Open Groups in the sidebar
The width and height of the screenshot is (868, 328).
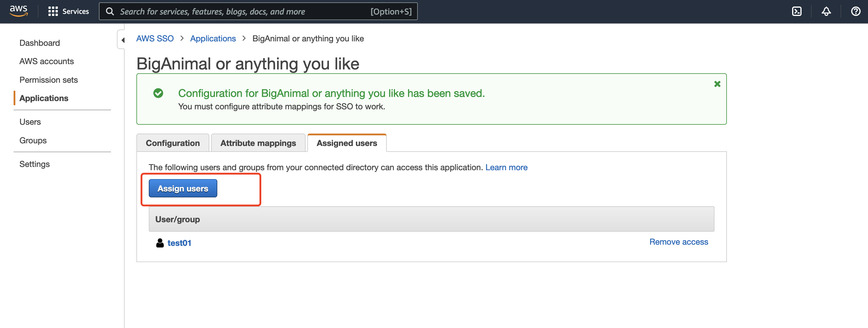pyautogui.click(x=33, y=140)
